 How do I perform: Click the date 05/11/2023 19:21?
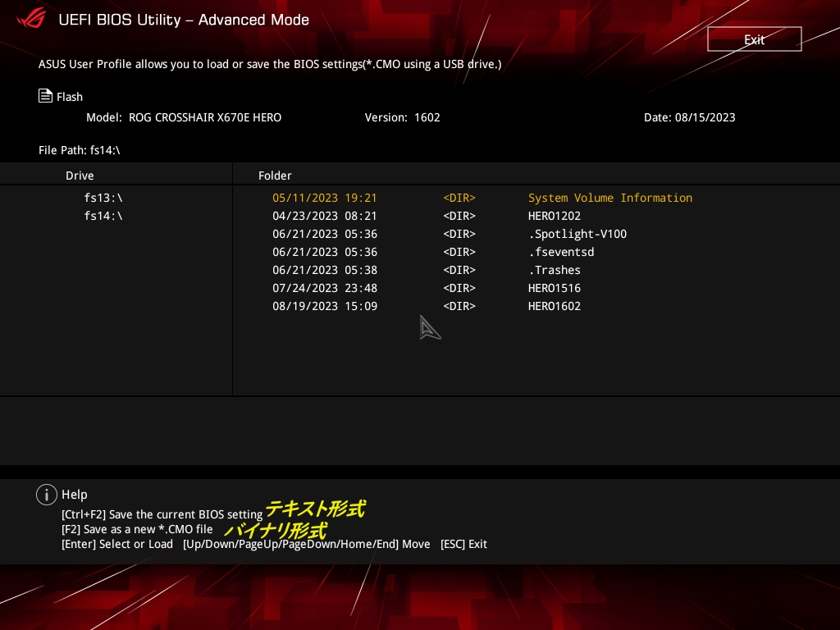325,198
